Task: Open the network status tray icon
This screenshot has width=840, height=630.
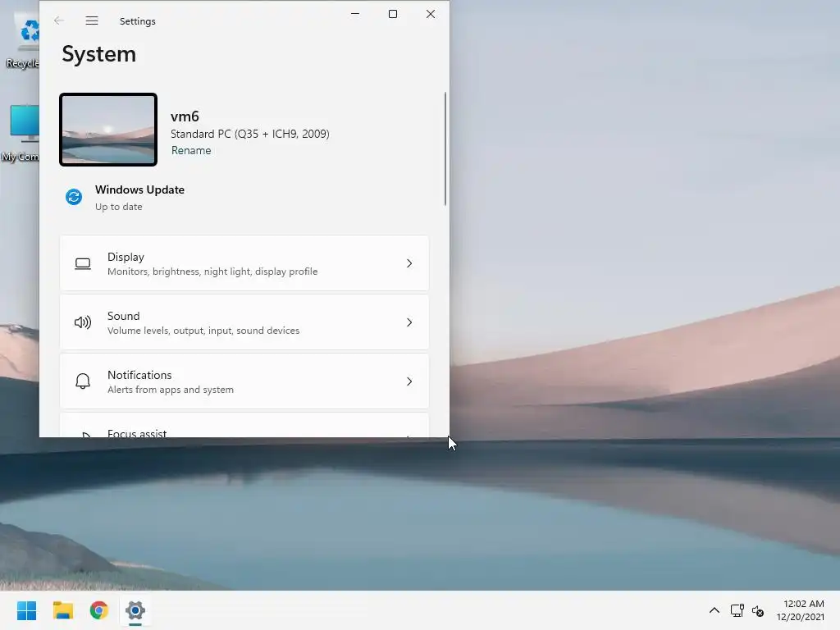Action: (737, 610)
